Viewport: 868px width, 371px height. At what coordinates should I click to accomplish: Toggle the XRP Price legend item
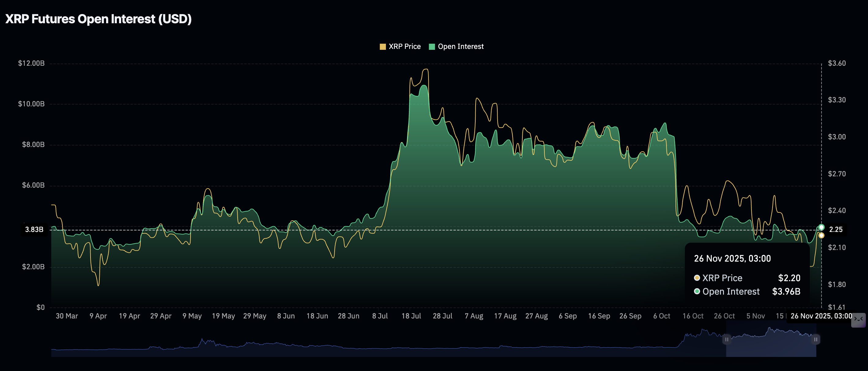[404, 46]
